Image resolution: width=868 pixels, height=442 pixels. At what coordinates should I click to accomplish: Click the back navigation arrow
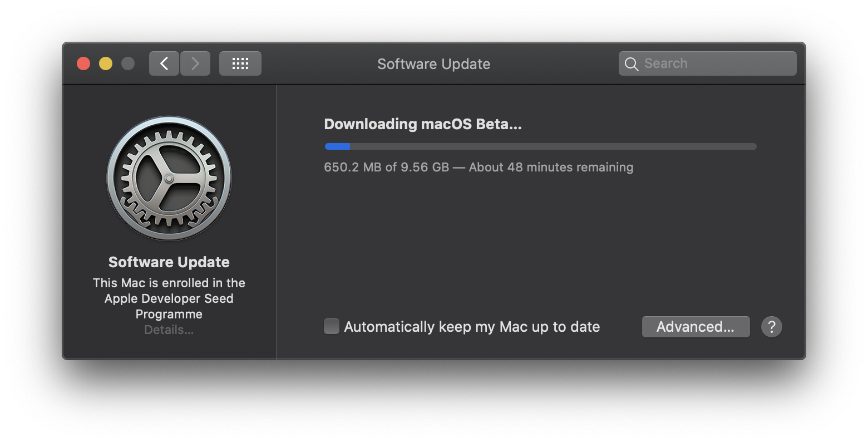click(164, 63)
